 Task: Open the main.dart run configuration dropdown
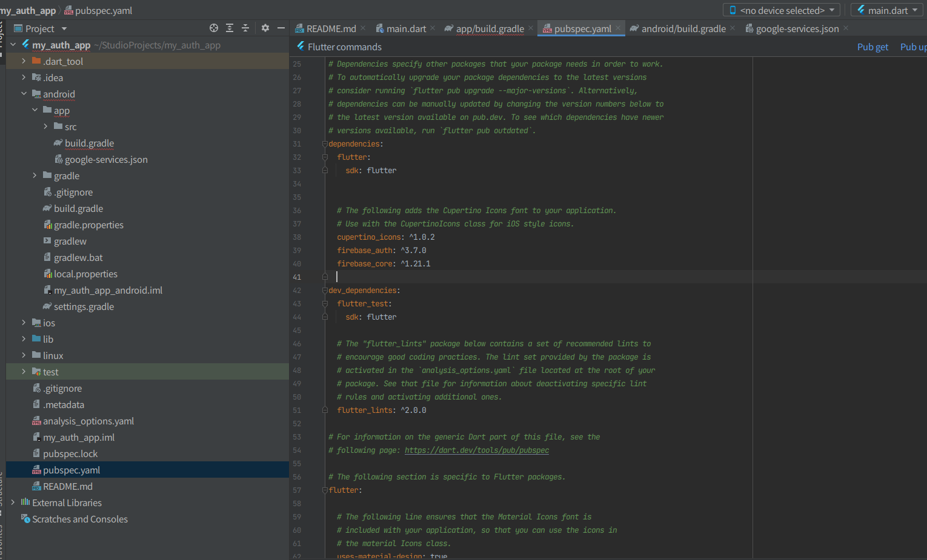pos(888,10)
